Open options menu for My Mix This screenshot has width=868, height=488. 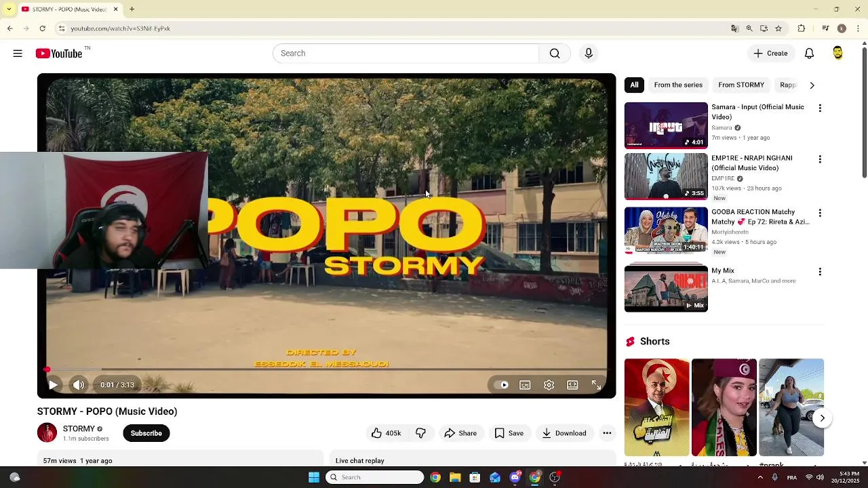click(820, 272)
